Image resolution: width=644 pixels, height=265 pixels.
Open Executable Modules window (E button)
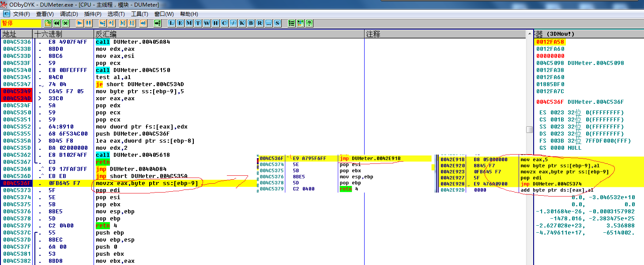[181, 23]
